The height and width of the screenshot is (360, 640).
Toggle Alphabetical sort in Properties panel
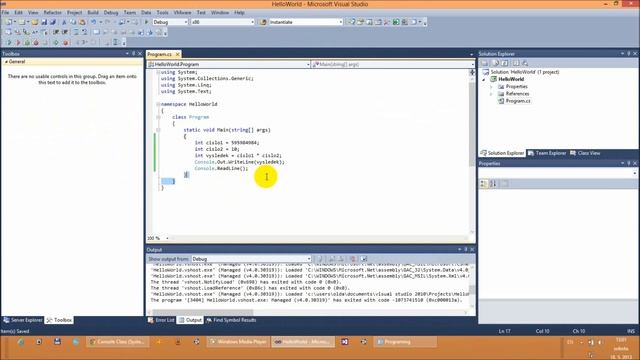click(493, 184)
